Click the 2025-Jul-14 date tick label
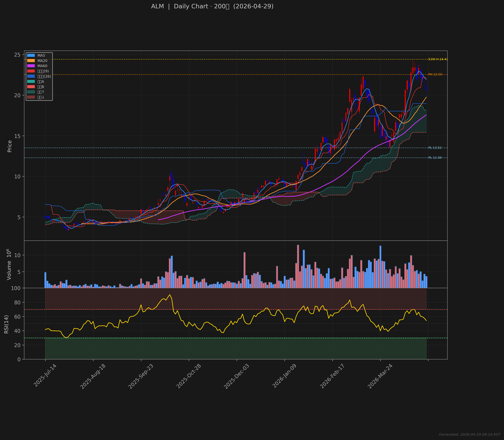504x440 pixels. coord(45,376)
